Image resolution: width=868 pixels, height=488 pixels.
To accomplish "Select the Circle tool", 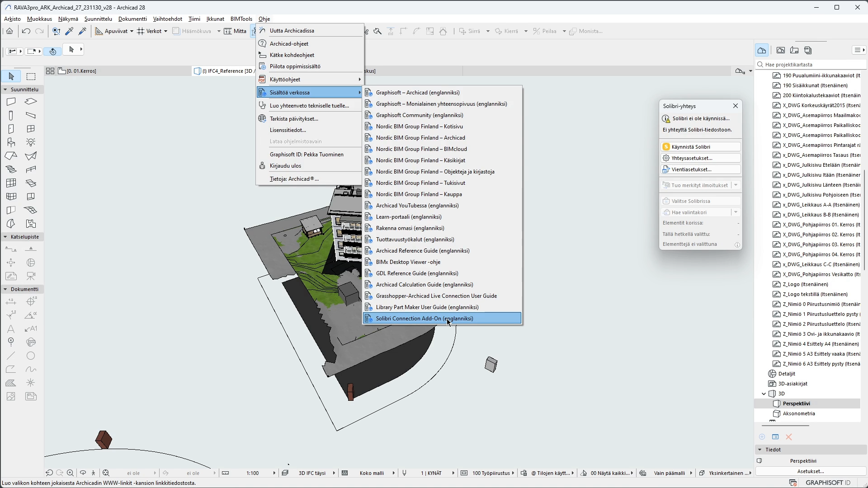I will pyautogui.click(x=31, y=356).
